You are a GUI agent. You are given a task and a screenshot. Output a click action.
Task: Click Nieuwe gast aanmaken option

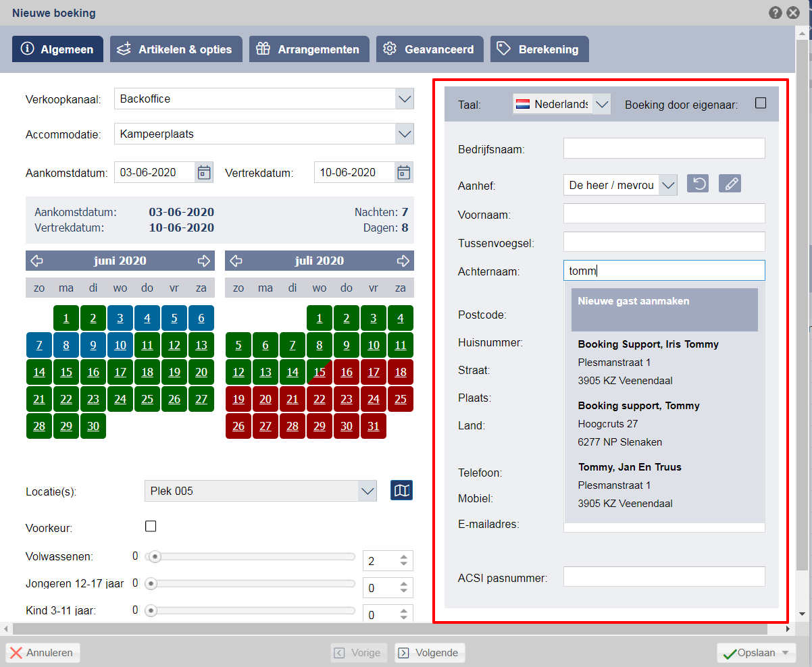665,310
